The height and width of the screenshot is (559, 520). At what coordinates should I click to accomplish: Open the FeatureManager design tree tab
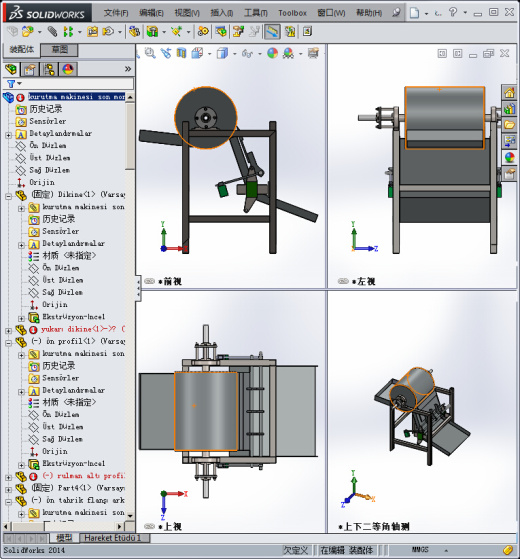pos(11,69)
